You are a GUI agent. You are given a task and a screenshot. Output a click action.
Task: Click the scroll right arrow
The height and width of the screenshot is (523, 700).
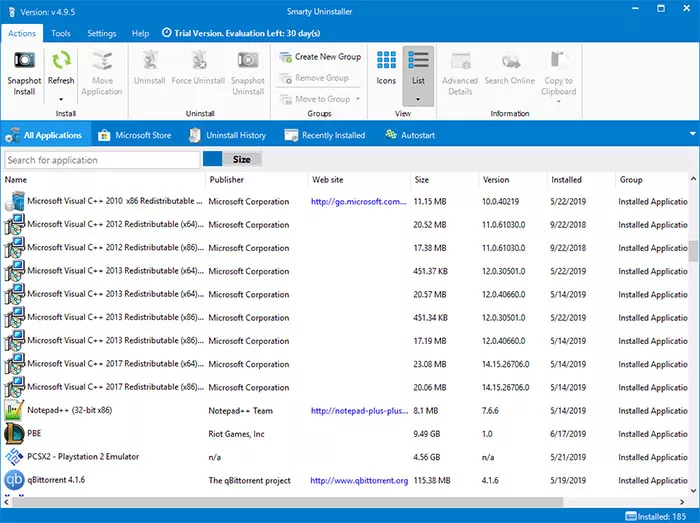coord(682,502)
